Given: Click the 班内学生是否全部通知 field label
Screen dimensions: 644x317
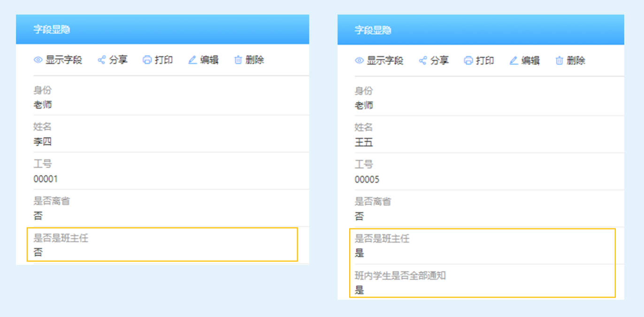Looking at the screenshot, I should pos(400,276).
